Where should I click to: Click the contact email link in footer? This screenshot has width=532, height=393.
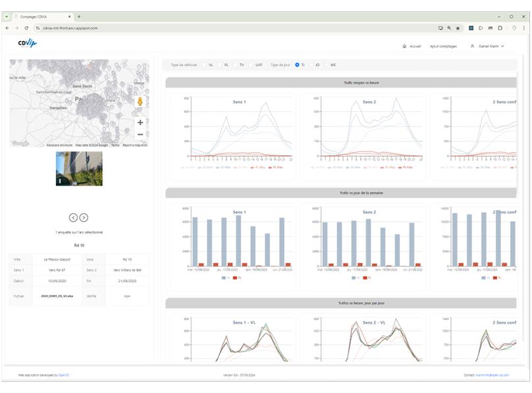[x=492, y=375]
